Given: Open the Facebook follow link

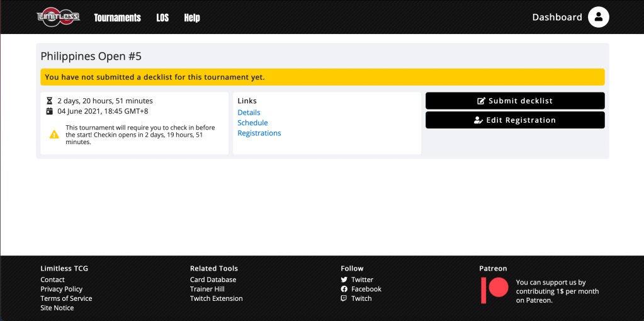Looking at the screenshot, I should click(x=366, y=289).
